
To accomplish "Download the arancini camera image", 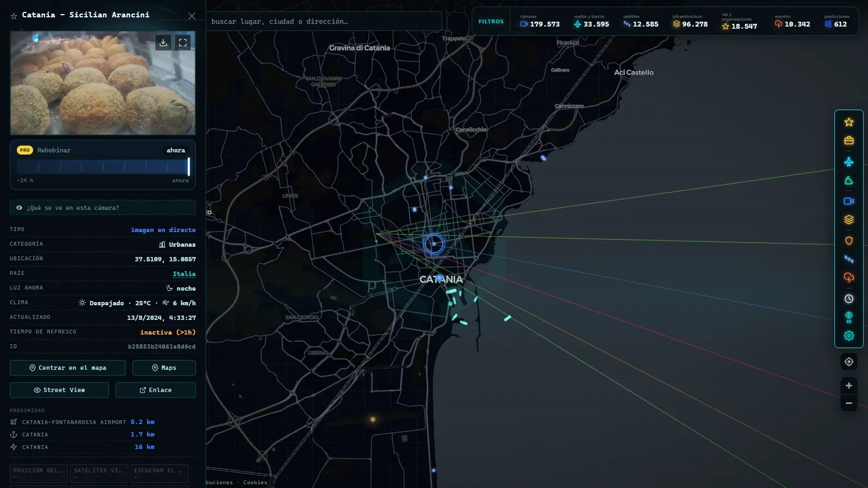I will pyautogui.click(x=163, y=42).
